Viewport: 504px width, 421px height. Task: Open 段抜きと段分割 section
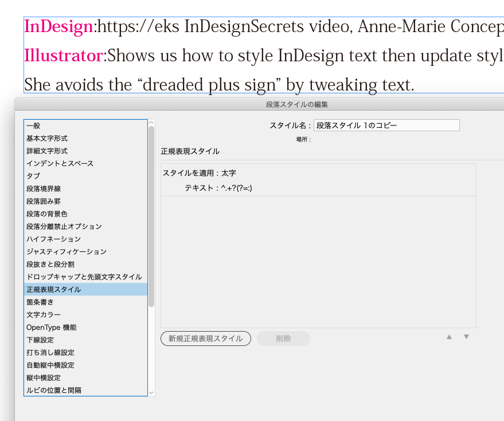85,264
